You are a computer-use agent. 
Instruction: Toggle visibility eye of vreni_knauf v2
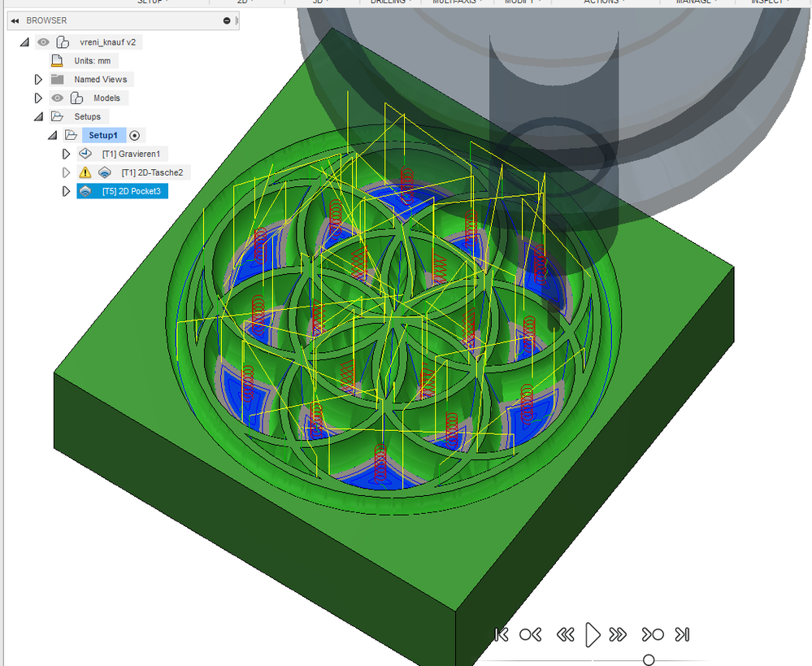(x=44, y=42)
